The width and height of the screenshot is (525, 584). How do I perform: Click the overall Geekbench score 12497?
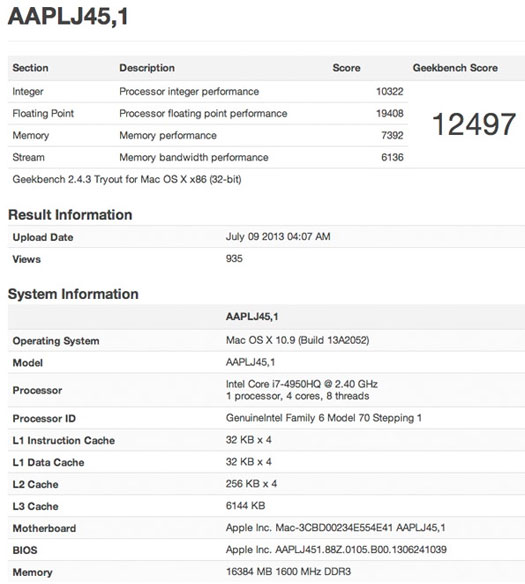474,124
